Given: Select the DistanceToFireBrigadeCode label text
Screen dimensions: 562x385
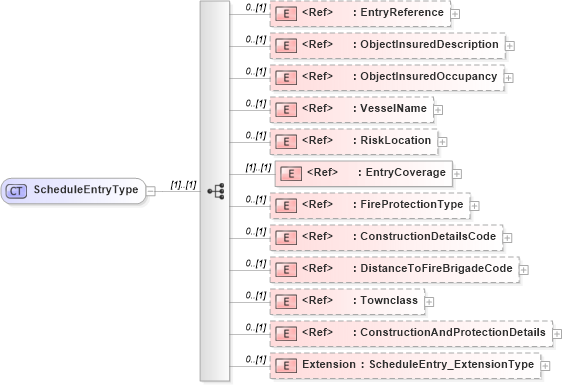Looking at the screenshot, I should coord(436,268).
